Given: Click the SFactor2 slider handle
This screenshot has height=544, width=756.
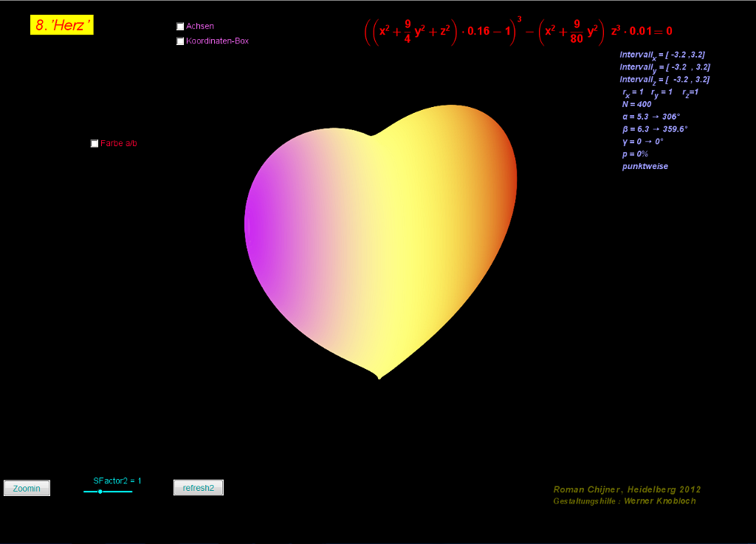Looking at the screenshot, I should coord(100,492).
